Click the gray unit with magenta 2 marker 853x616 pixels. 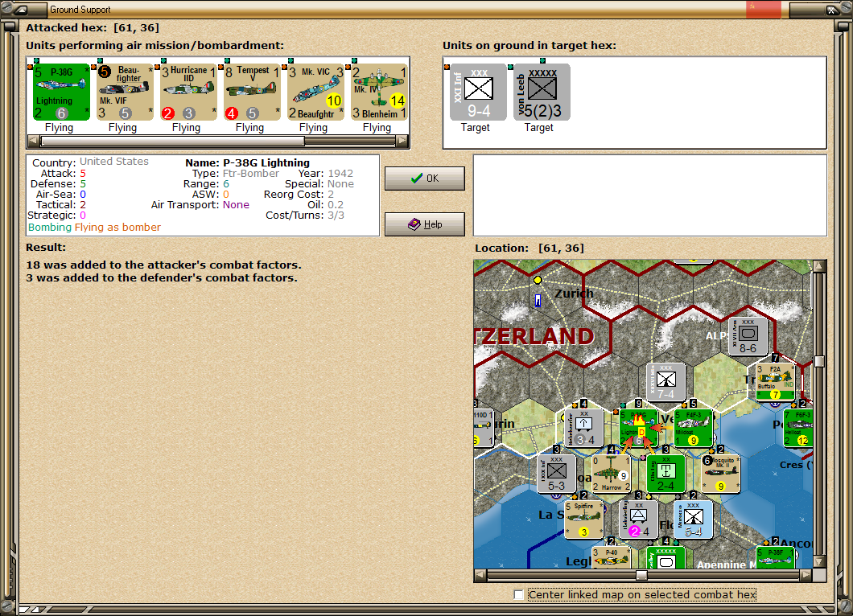[x=639, y=519]
